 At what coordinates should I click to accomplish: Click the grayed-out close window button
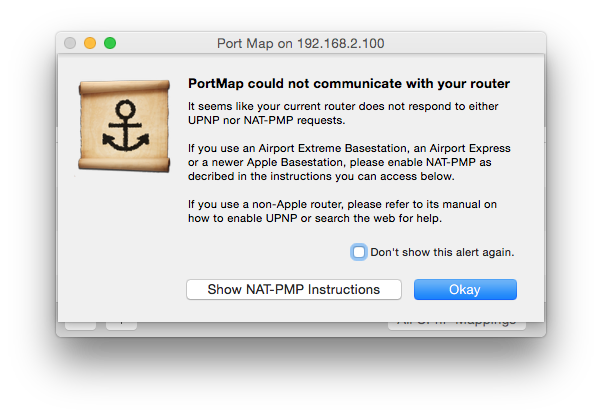tap(70, 43)
